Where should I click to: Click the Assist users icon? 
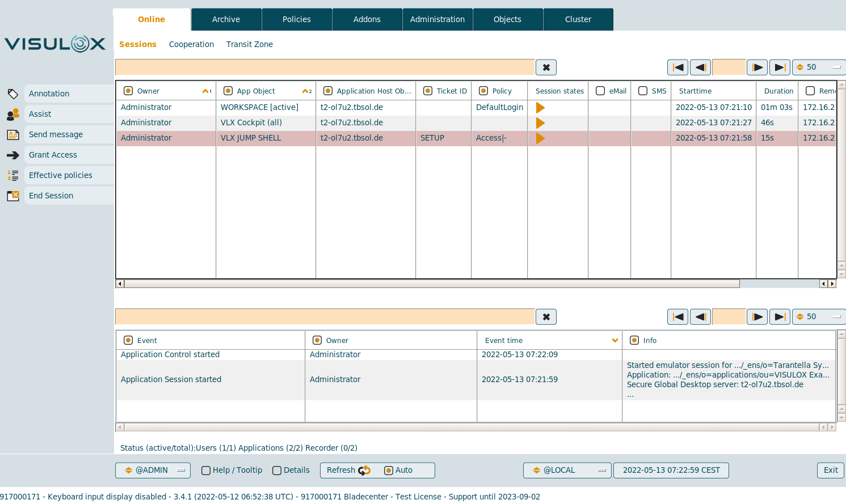(12, 115)
